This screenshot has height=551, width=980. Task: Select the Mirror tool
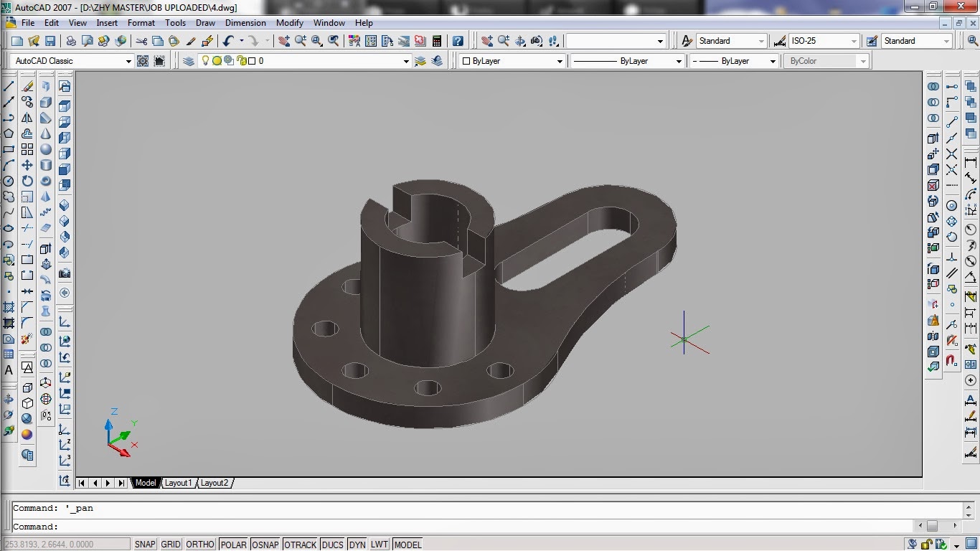(x=27, y=117)
